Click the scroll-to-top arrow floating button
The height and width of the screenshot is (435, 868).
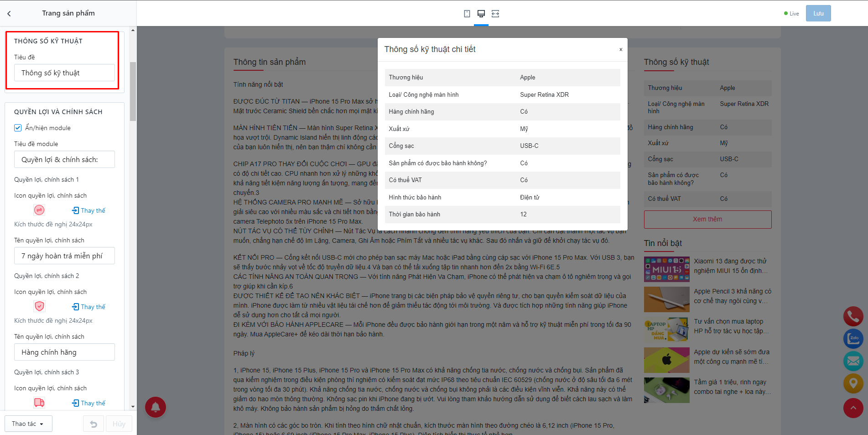(x=853, y=408)
